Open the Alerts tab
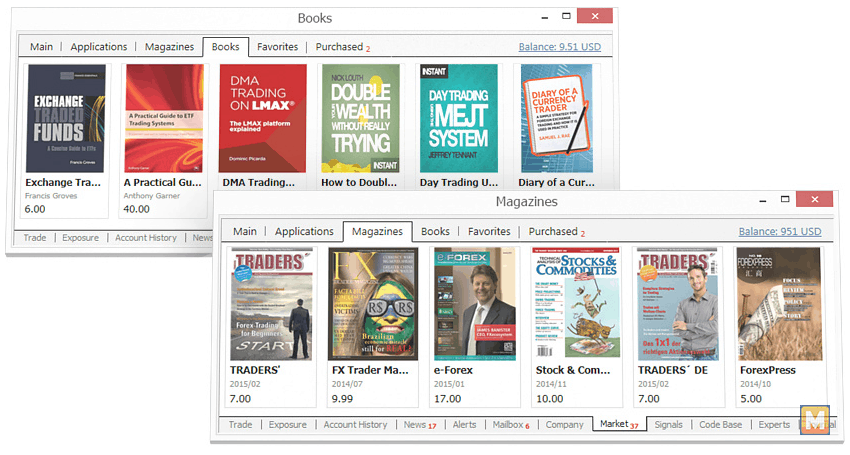 [x=464, y=425]
